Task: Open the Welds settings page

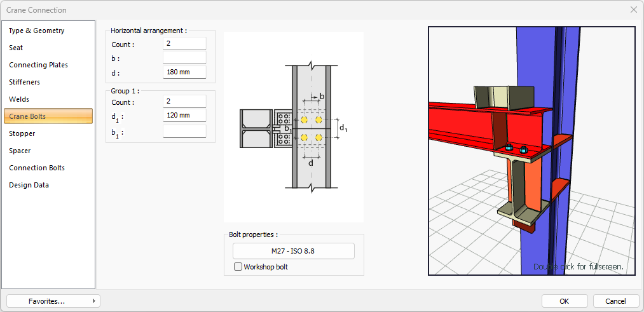Action: [19, 99]
